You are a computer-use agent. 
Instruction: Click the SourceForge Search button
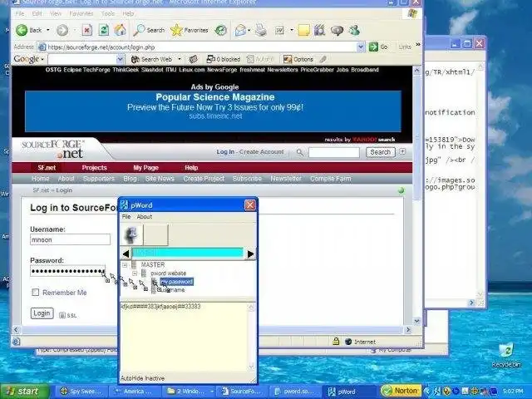(381, 152)
